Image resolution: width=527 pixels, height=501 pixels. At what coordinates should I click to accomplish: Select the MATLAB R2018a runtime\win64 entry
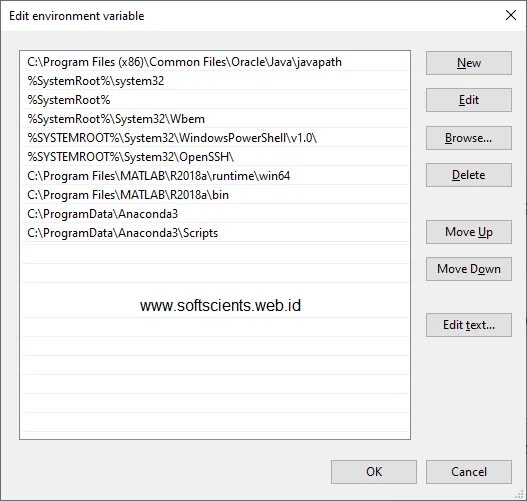pos(216,176)
